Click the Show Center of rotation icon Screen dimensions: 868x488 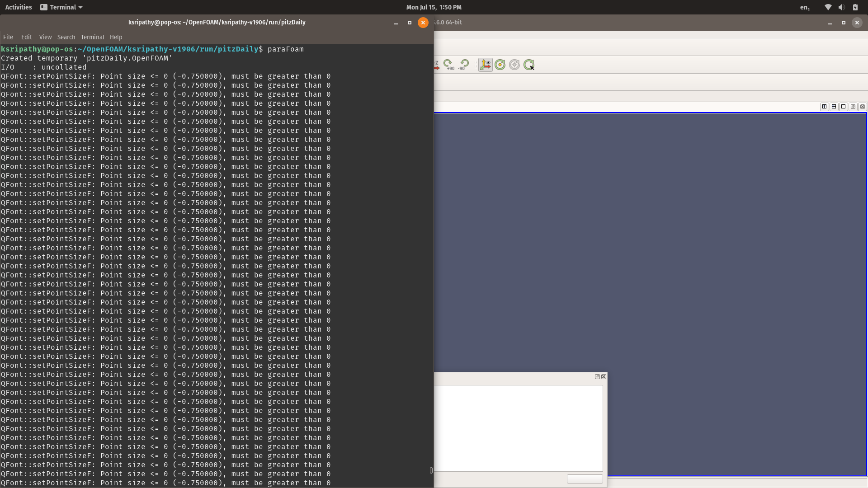click(500, 65)
